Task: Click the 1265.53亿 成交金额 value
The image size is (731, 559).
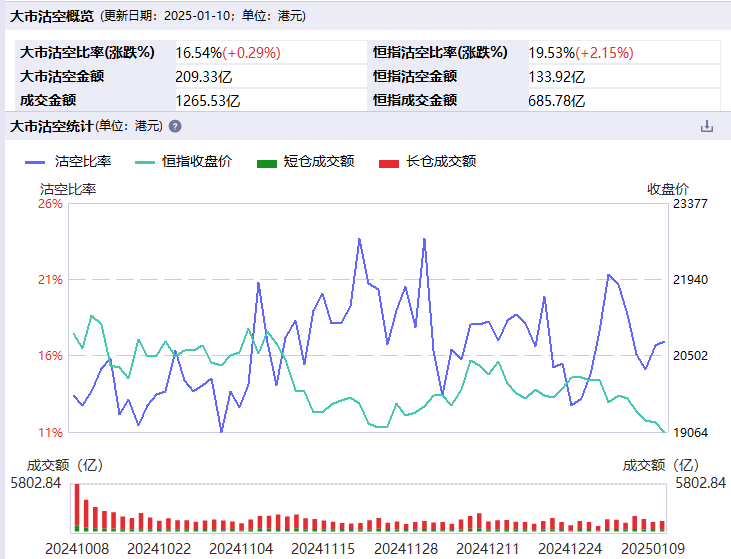Action: (208, 100)
